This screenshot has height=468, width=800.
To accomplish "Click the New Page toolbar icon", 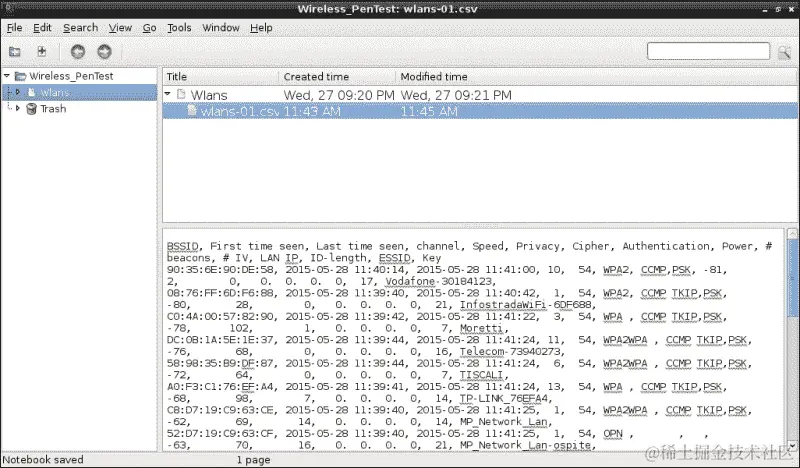I will pyautogui.click(x=15, y=52).
